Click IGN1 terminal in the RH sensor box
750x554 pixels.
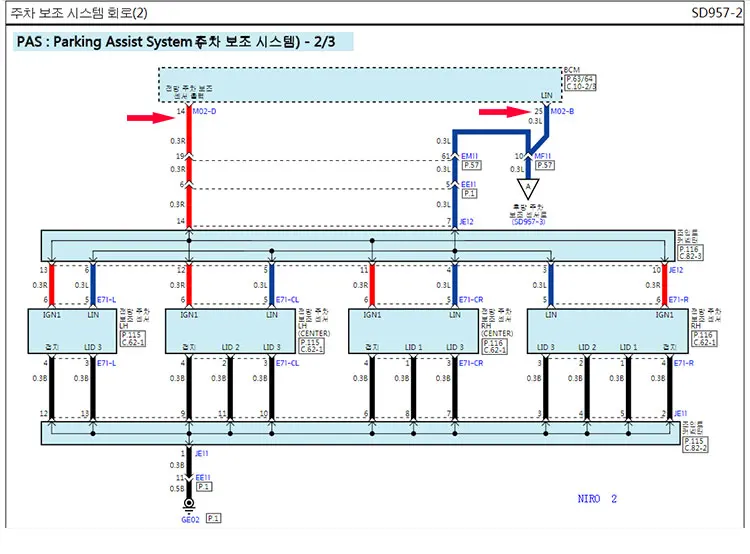[x=664, y=315]
